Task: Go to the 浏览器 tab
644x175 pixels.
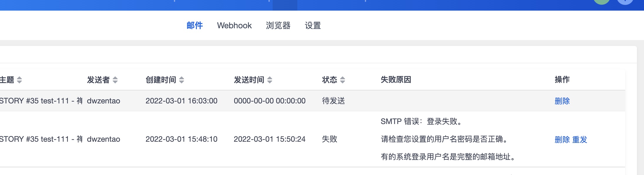Action: (278, 26)
